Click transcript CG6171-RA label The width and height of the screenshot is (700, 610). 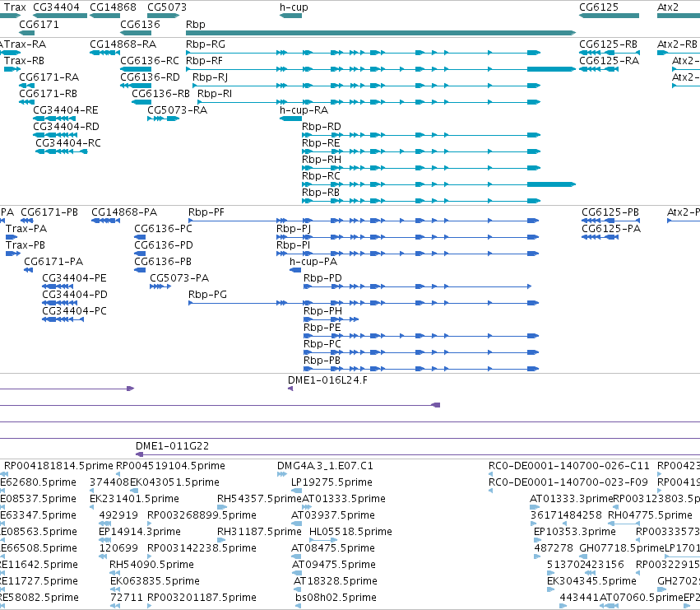tap(49, 77)
